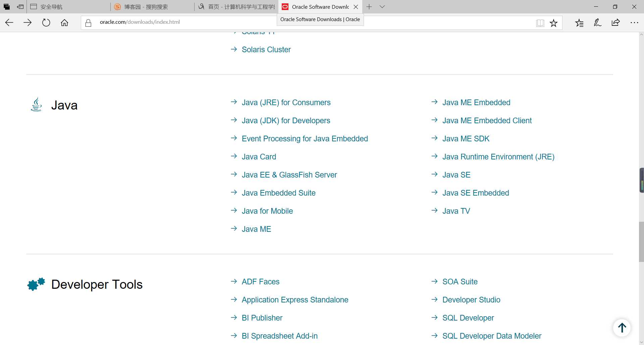Open the add notes pen tool

597,23
